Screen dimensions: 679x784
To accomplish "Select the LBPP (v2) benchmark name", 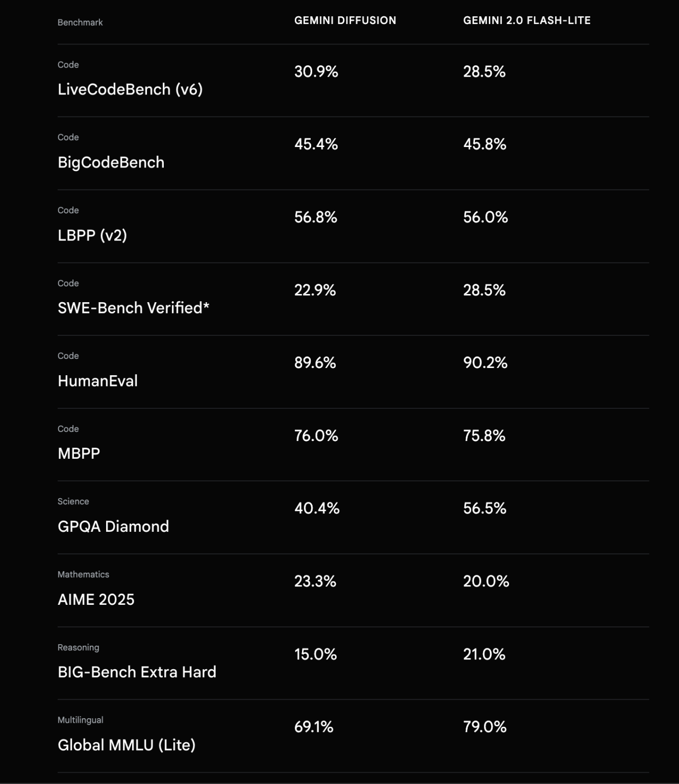I will pos(92,235).
